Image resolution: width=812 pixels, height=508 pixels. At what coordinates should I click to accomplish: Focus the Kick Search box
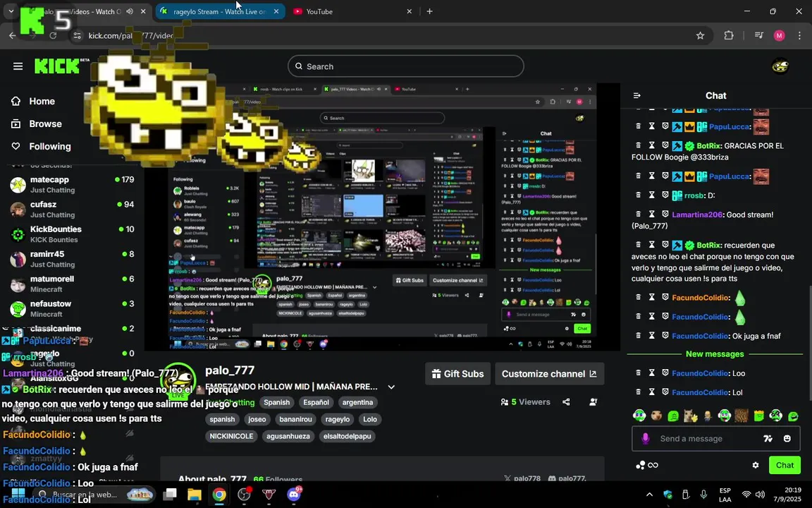(x=405, y=66)
